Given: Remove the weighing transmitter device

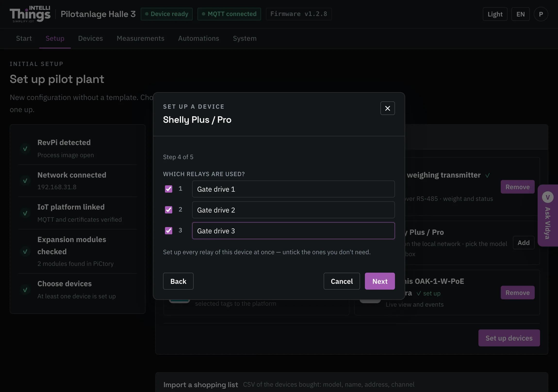Looking at the screenshot, I should 517,187.
